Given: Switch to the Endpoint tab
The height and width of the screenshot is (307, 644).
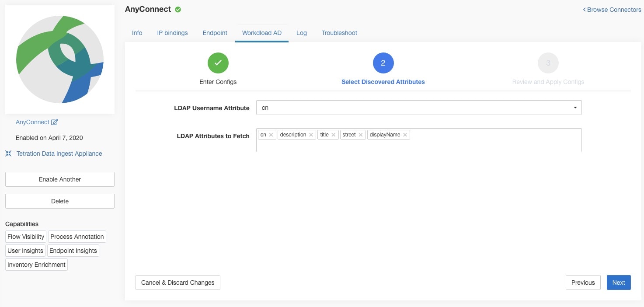Looking at the screenshot, I should click(215, 33).
